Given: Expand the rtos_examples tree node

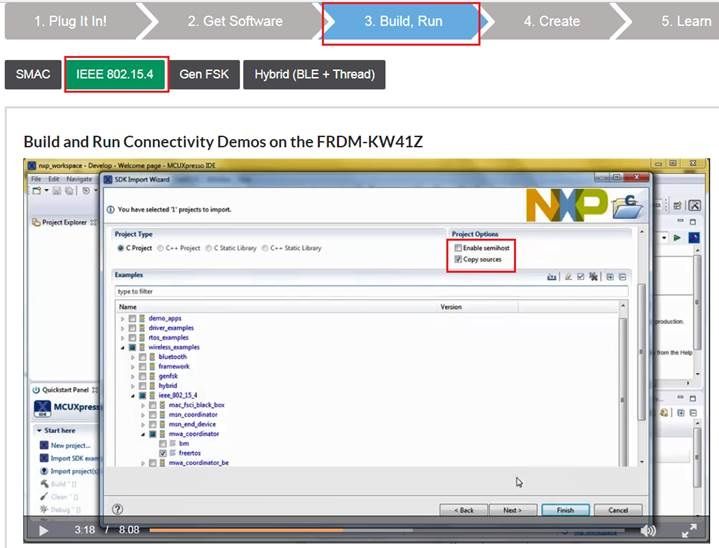Looking at the screenshot, I should coord(122,338).
